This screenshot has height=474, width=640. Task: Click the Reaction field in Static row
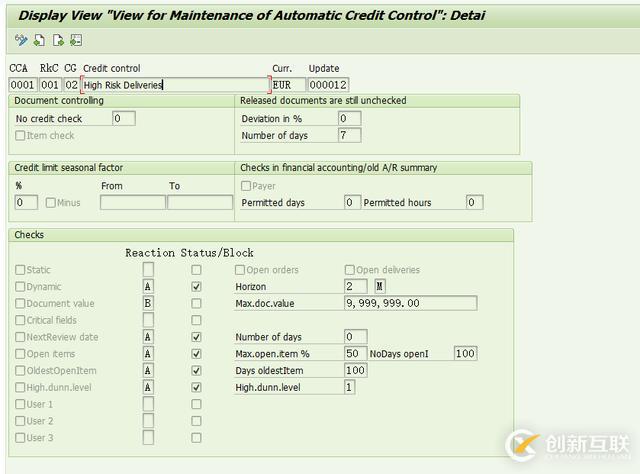click(x=149, y=269)
